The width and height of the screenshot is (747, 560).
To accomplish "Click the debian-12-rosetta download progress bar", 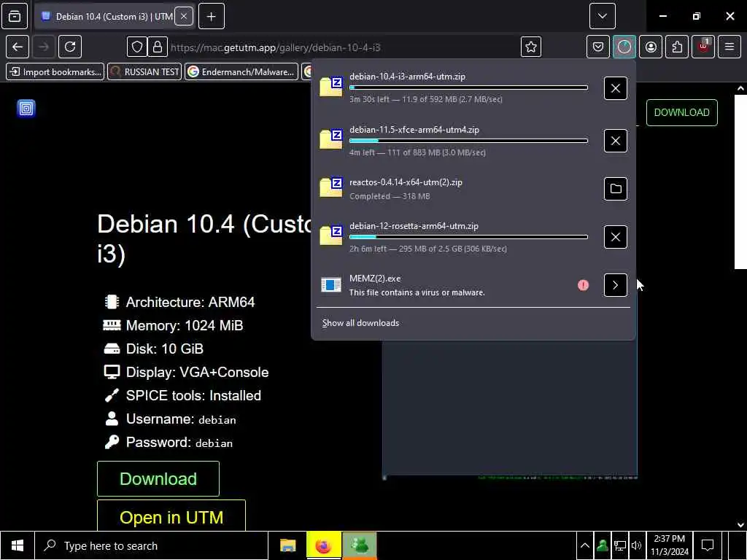I will (468, 237).
